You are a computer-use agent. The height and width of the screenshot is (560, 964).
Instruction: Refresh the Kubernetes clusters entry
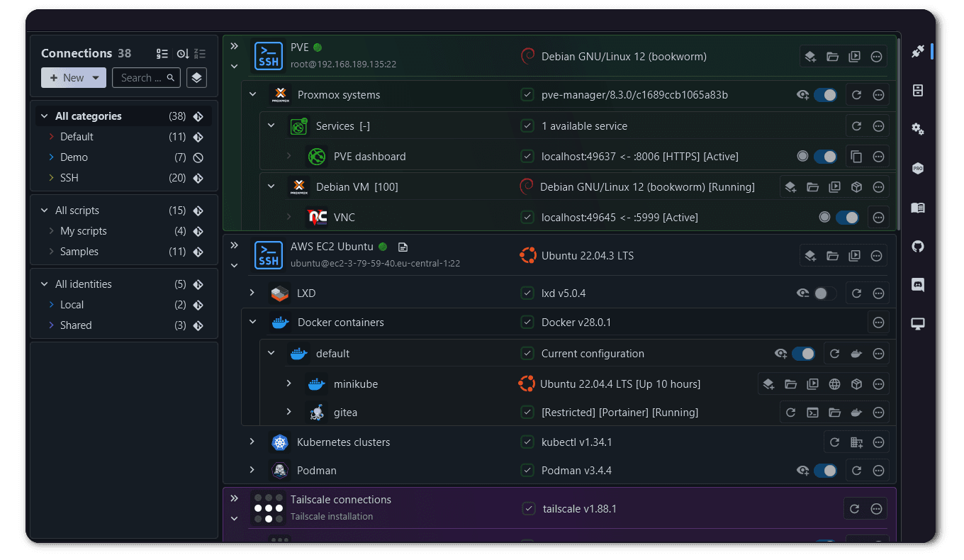point(835,442)
